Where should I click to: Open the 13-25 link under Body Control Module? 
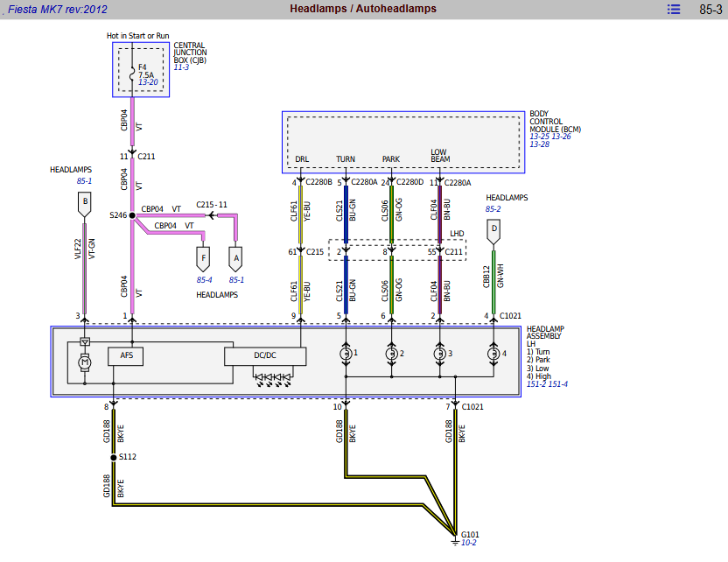(538, 137)
